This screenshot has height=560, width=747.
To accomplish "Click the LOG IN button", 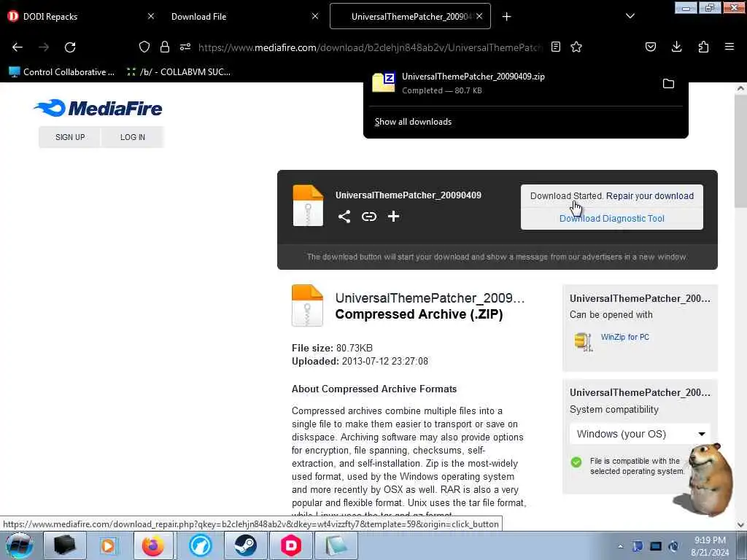I will click(133, 137).
